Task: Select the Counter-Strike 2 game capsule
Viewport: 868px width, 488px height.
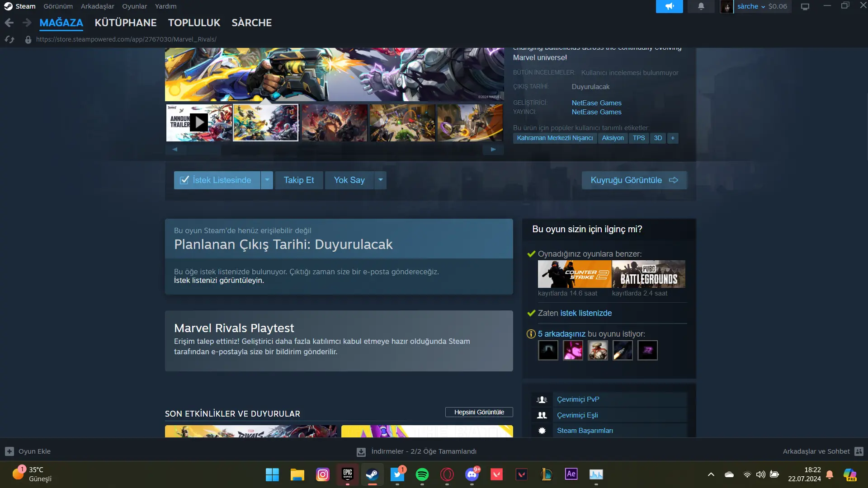Action: pyautogui.click(x=575, y=274)
